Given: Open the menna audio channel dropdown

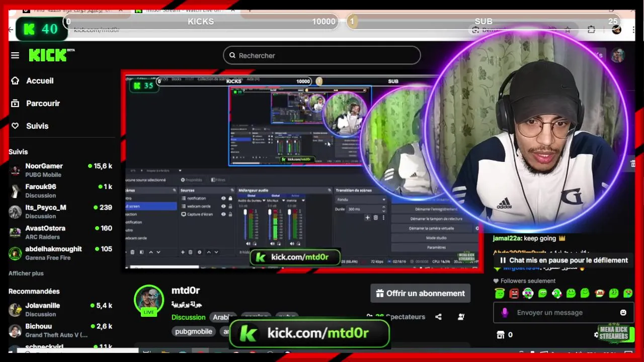Looking at the screenshot, I should click(303, 200).
